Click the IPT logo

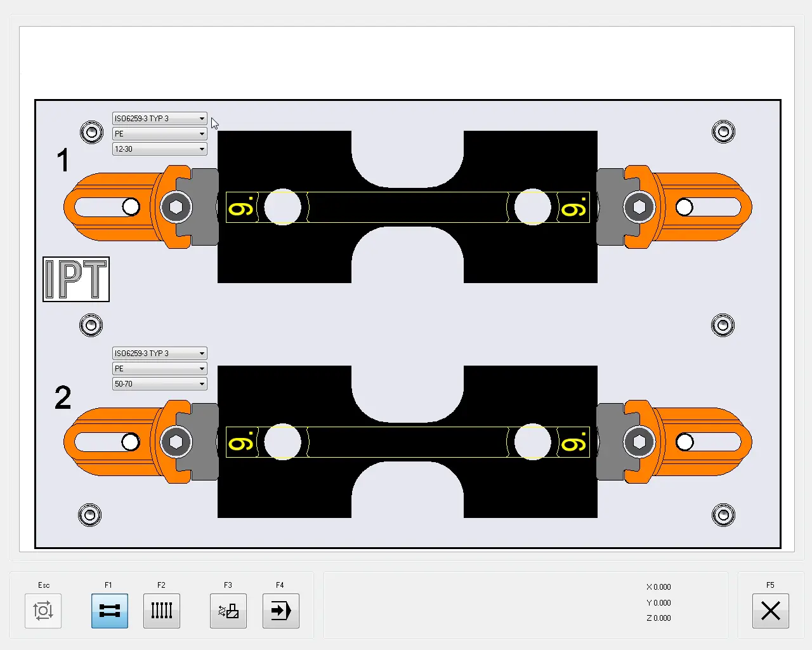pos(76,279)
